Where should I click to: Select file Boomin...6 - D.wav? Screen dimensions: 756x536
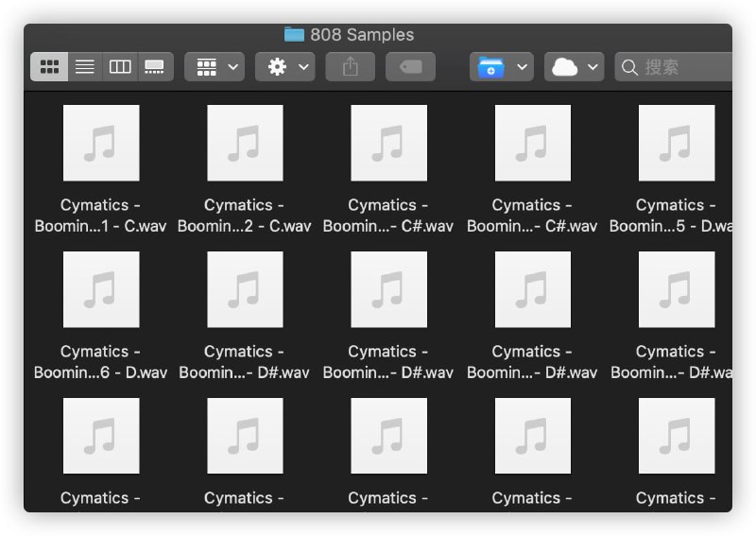pyautogui.click(x=101, y=316)
